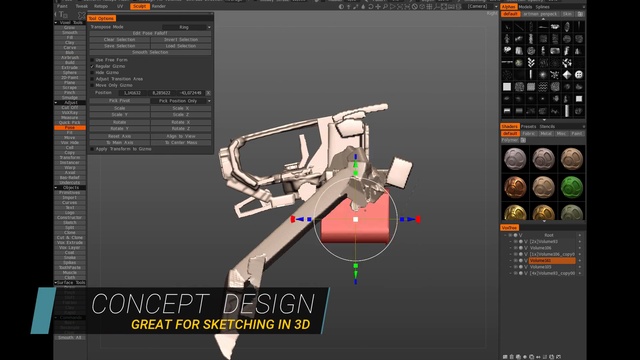Switch to the Stencils tab
This screenshot has width=640, height=360.
547,127
